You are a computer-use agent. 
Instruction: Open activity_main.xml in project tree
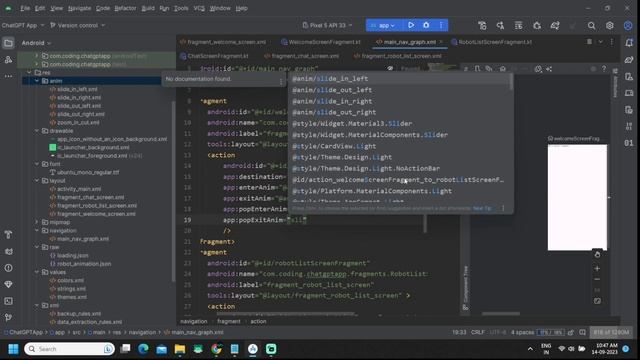tap(79, 189)
